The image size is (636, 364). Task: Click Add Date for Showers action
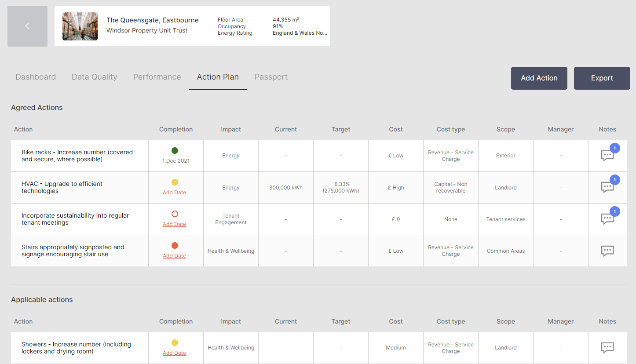coord(174,353)
